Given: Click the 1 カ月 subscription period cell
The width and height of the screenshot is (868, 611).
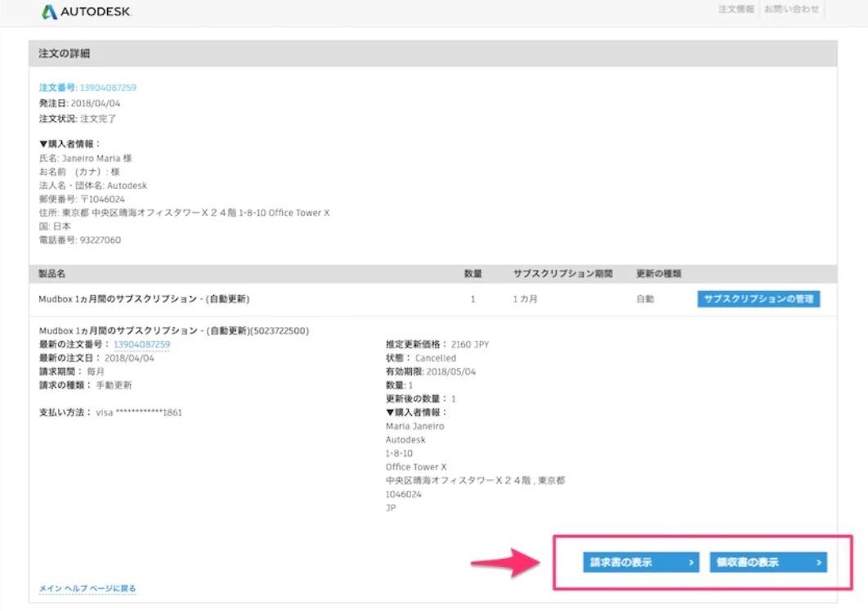Looking at the screenshot, I should point(525,299).
